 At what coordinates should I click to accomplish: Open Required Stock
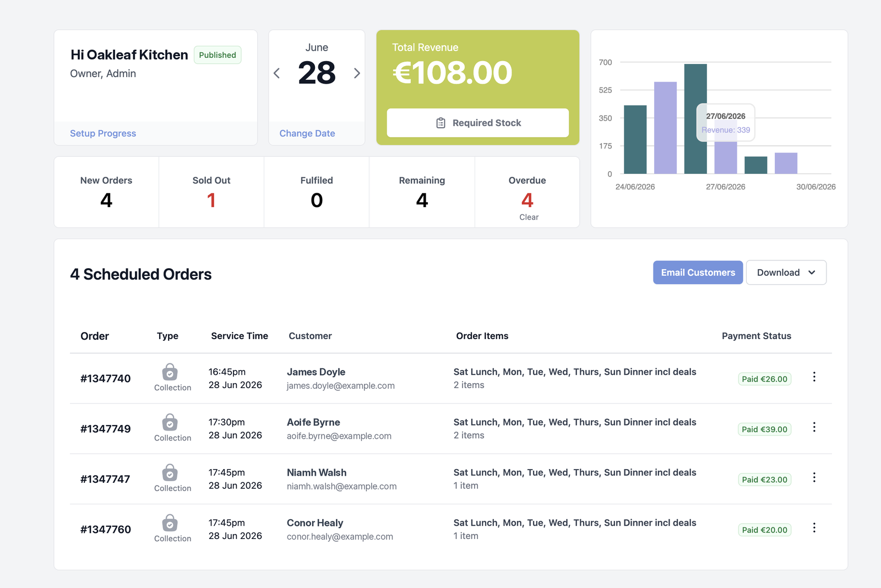478,123
